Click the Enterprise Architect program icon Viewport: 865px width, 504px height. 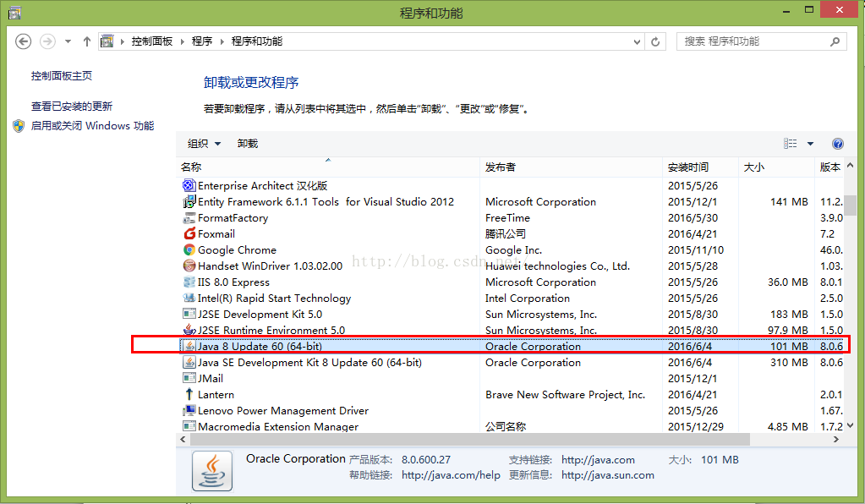(189, 185)
